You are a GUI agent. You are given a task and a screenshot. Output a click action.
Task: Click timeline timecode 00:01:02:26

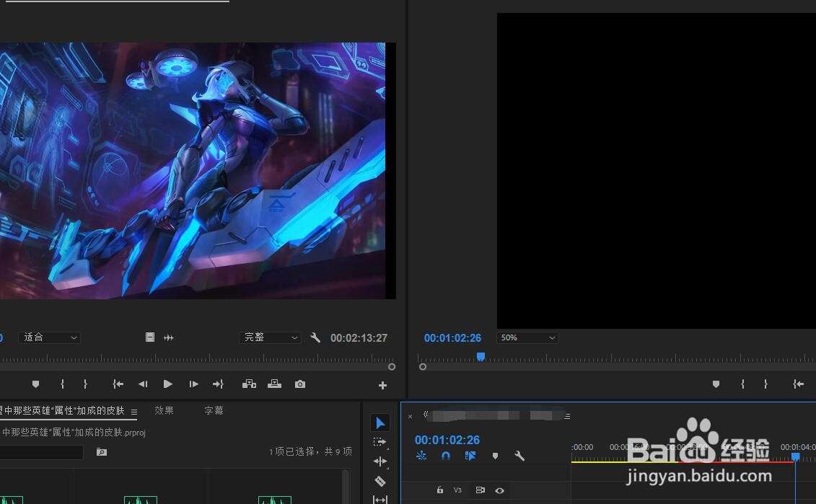[447, 440]
